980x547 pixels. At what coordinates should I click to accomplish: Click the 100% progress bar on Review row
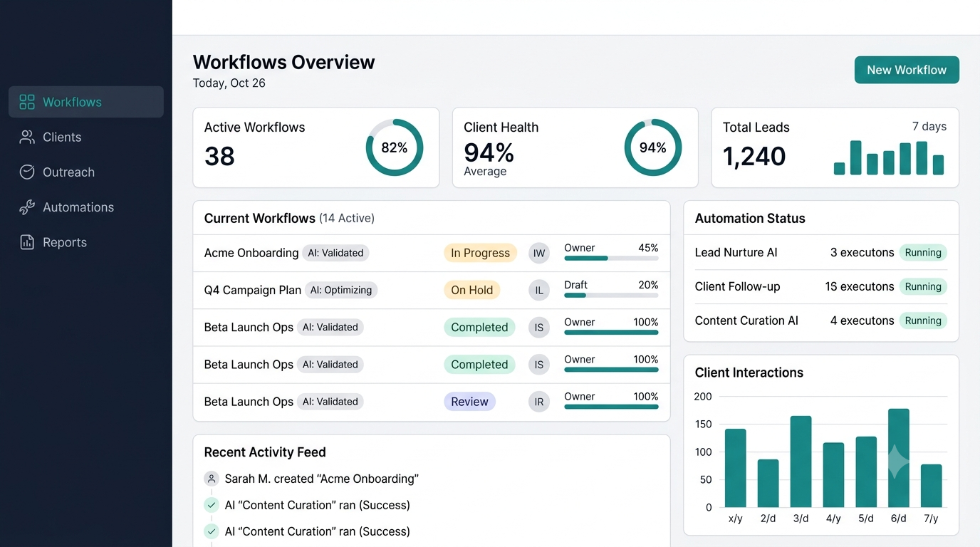(x=611, y=407)
